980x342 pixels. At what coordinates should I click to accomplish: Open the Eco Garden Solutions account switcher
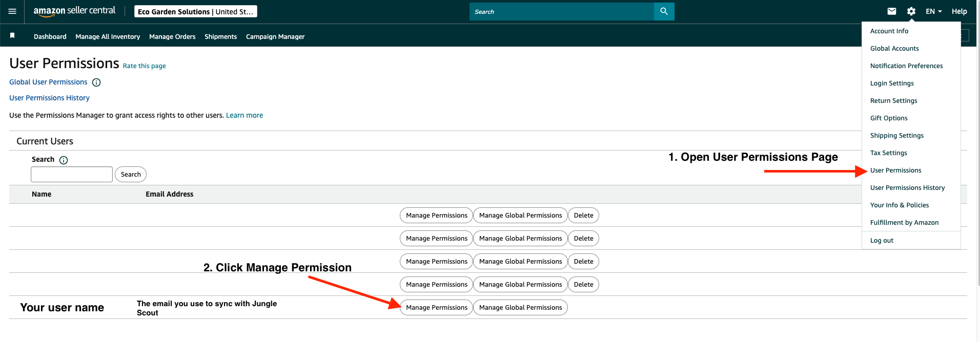pyautogui.click(x=195, y=11)
